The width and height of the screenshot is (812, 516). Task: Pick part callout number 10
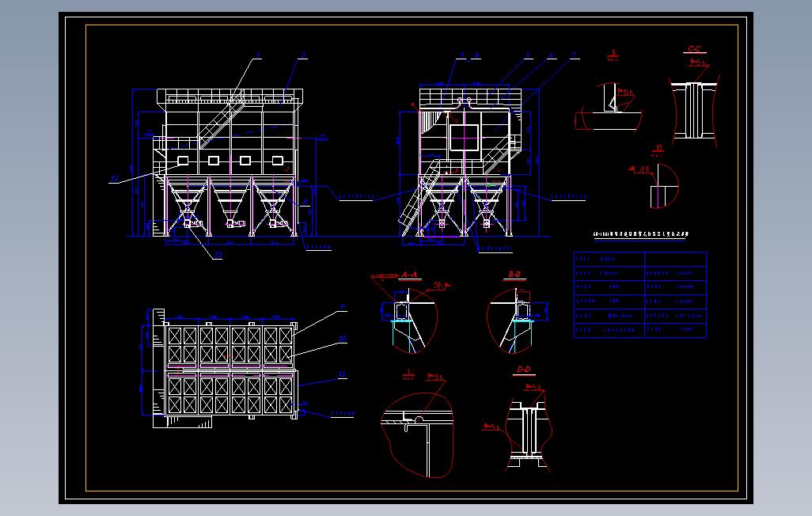[x=343, y=339]
